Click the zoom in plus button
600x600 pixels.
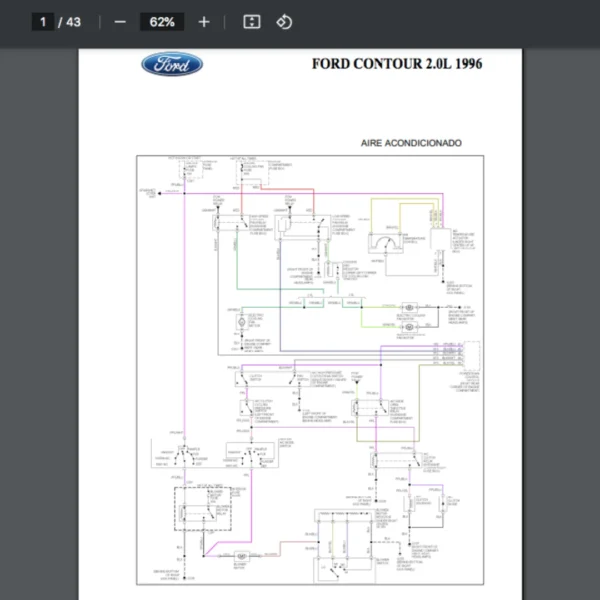204,22
